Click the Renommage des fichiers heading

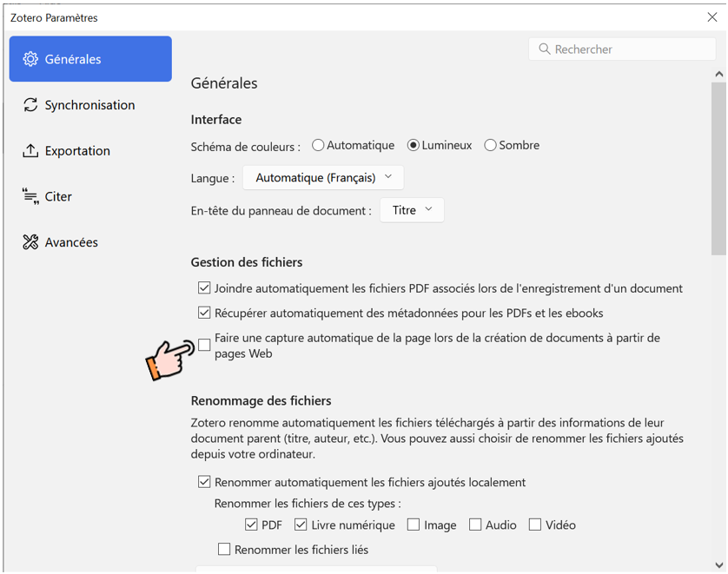tap(261, 400)
